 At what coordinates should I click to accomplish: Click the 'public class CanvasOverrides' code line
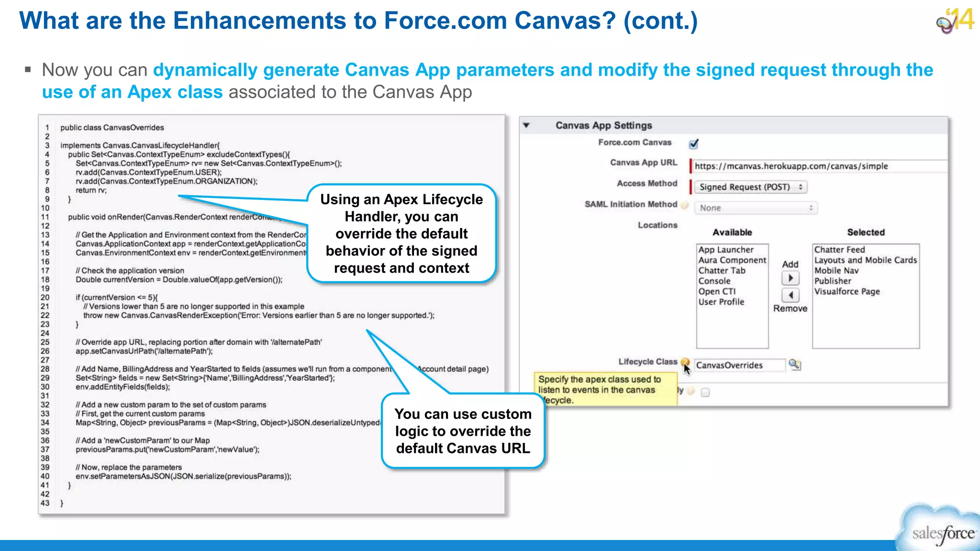point(112,128)
